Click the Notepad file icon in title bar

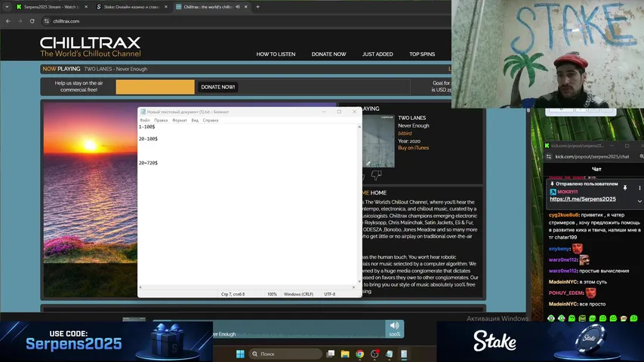coord(143,112)
